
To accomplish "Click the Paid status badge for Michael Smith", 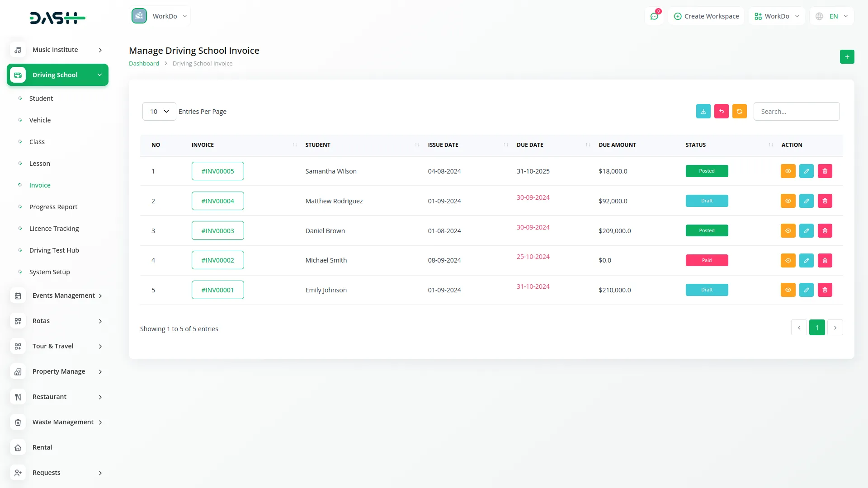I will [707, 260].
